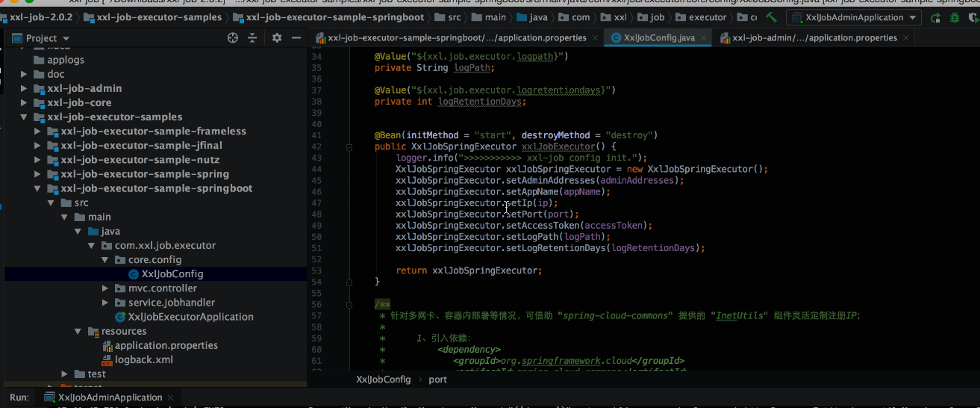Expand xxl-job-executor-sample-nutz arrow
Image resolution: width=980 pixels, height=408 pixels.
tap(37, 159)
